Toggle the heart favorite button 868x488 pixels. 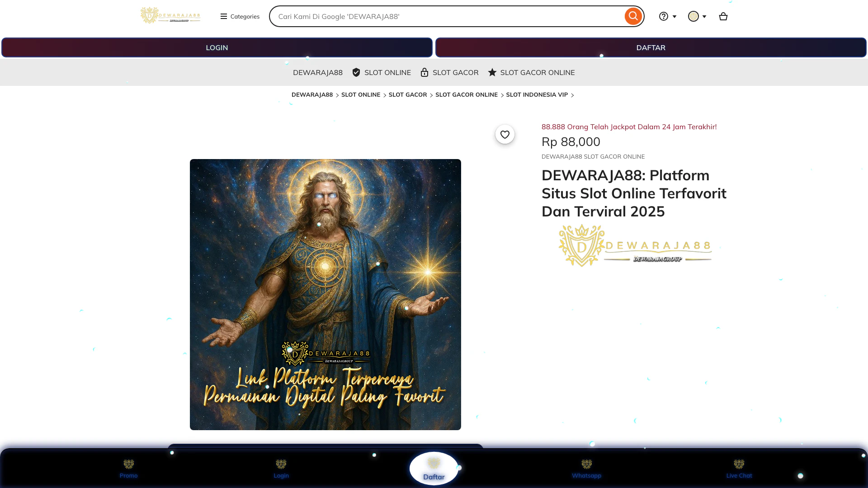pos(505,134)
